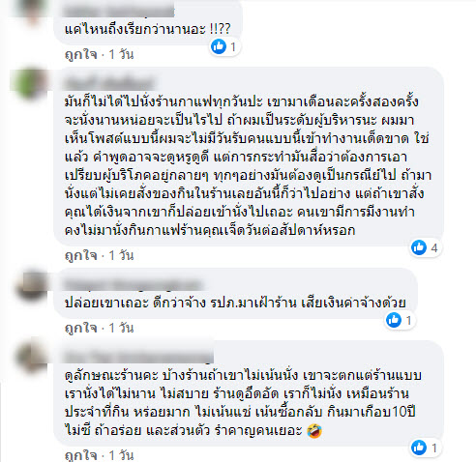Image resolution: width=476 pixels, height=462 pixels.
Task: Open "1 วัน" timestamp under the "รปภ." comment
Action: pos(121,328)
